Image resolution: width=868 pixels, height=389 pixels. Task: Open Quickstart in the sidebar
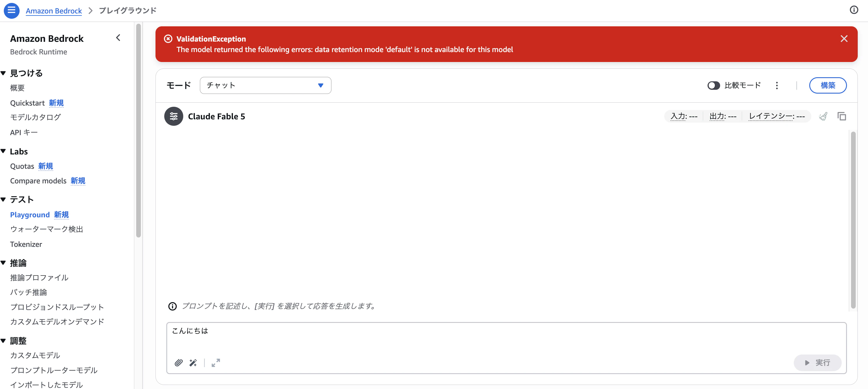click(x=27, y=103)
